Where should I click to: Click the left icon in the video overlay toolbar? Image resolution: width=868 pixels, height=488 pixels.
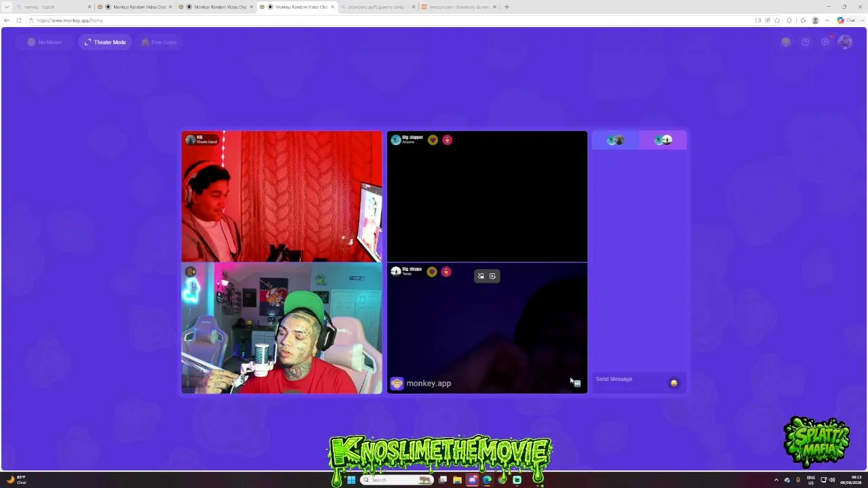pos(481,276)
